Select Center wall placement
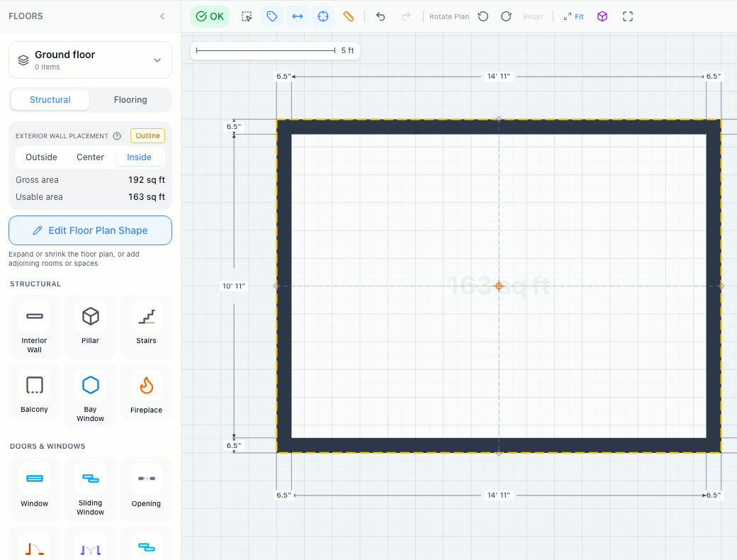Screen dimensions: 737x560 [x=90, y=157]
